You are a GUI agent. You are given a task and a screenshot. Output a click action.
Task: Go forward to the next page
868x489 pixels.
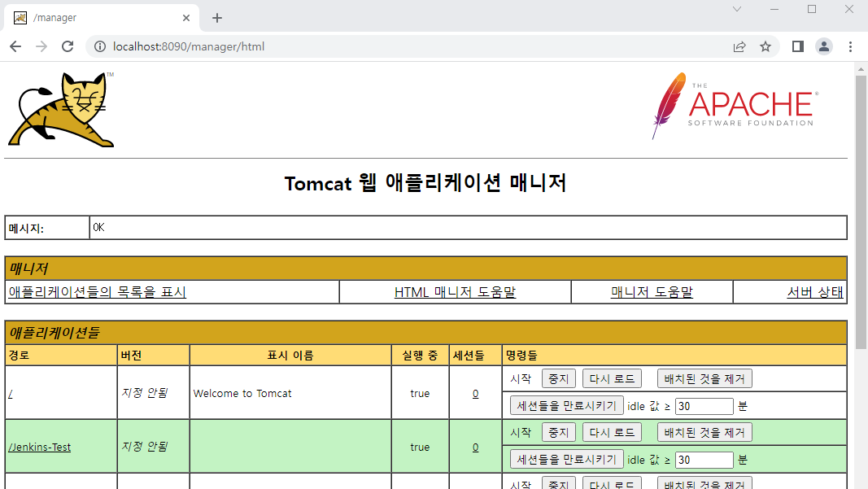pyautogui.click(x=41, y=46)
